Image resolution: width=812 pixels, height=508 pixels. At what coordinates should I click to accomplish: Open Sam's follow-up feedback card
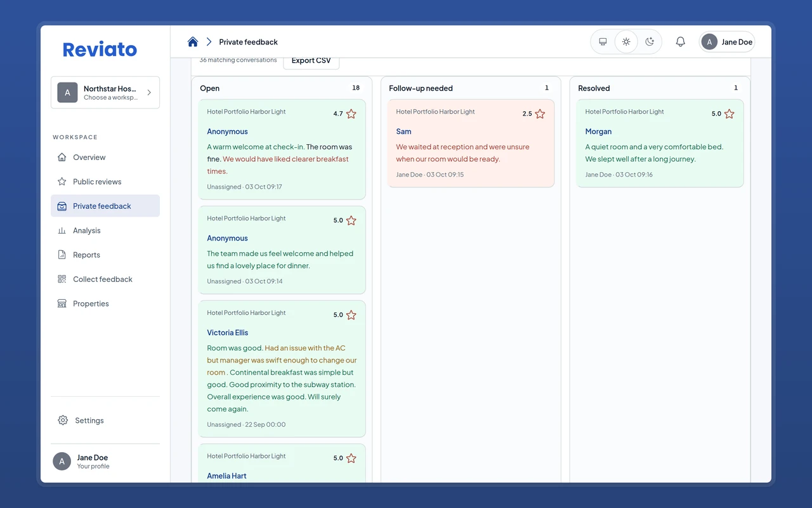471,144
